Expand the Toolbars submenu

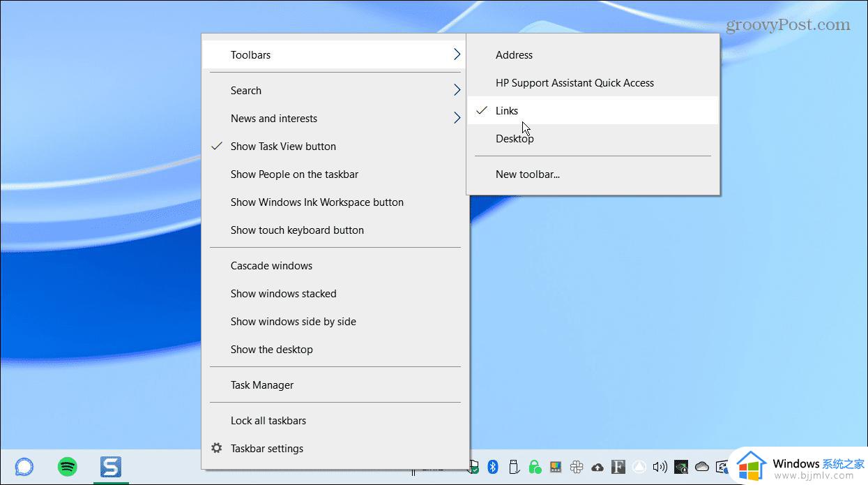coord(335,55)
